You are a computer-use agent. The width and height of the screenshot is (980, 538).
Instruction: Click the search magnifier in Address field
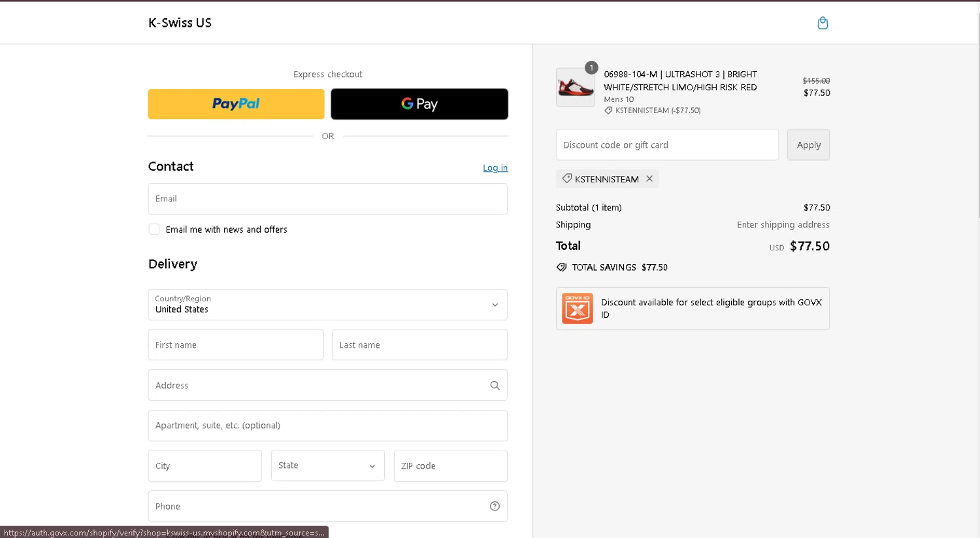click(495, 386)
